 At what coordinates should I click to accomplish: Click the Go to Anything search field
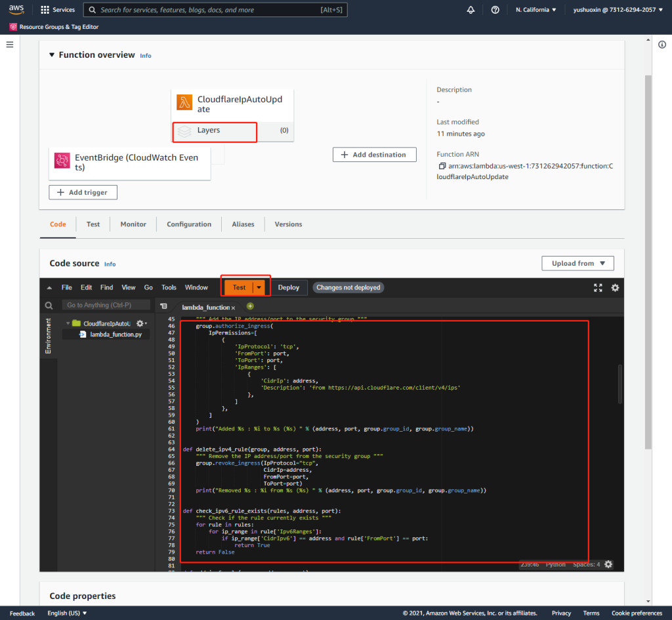click(106, 305)
